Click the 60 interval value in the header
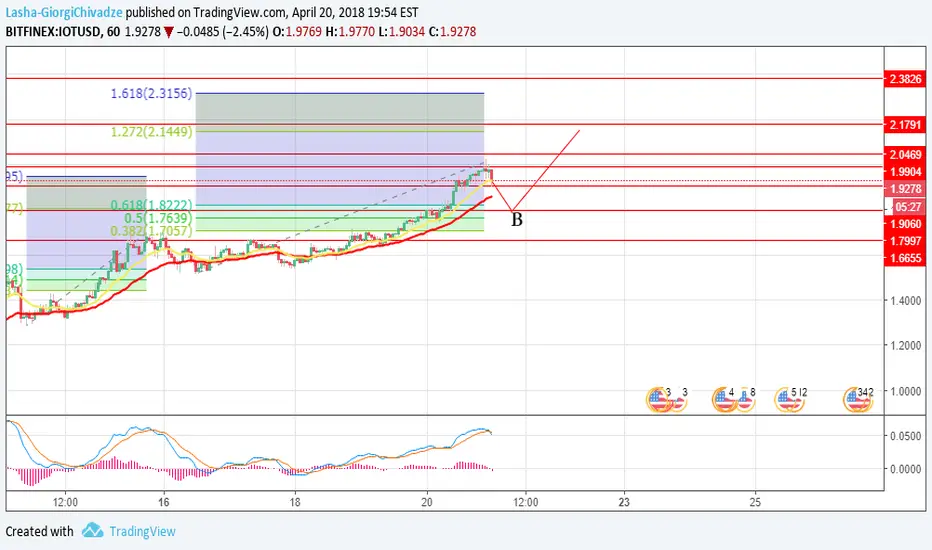 point(113,32)
